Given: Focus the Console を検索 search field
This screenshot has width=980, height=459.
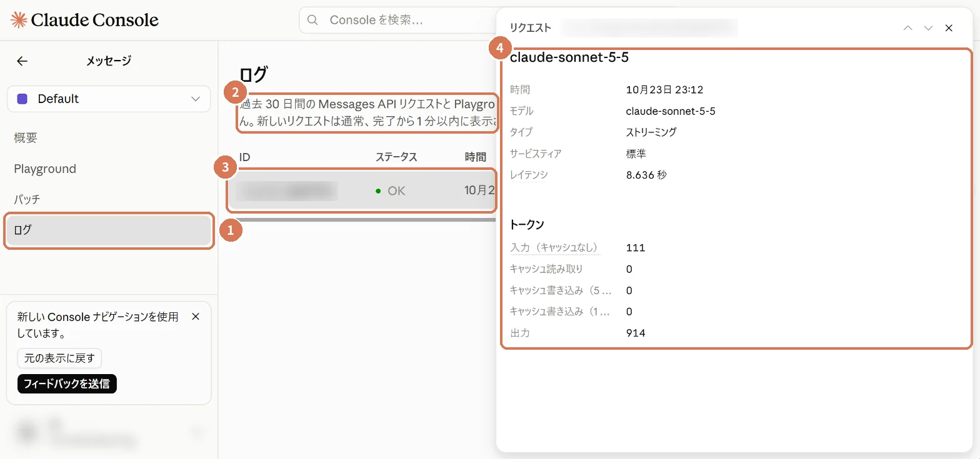Looking at the screenshot, I should [x=397, y=20].
